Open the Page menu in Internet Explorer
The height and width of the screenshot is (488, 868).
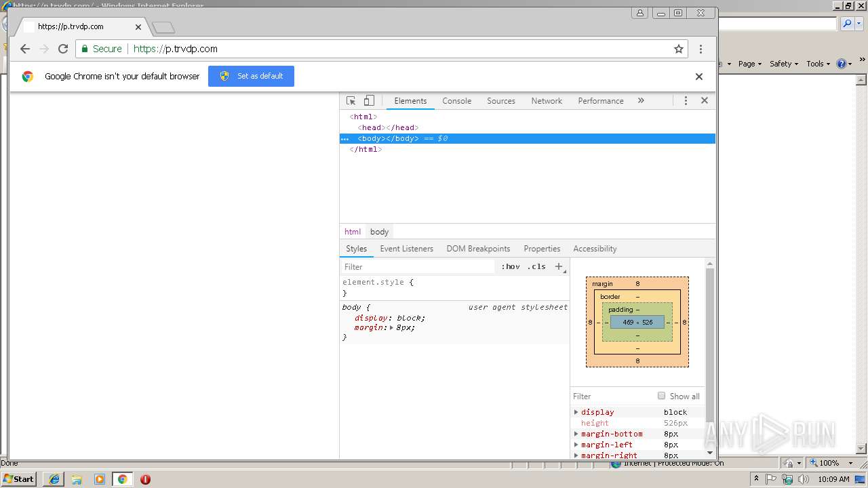pyautogui.click(x=749, y=64)
